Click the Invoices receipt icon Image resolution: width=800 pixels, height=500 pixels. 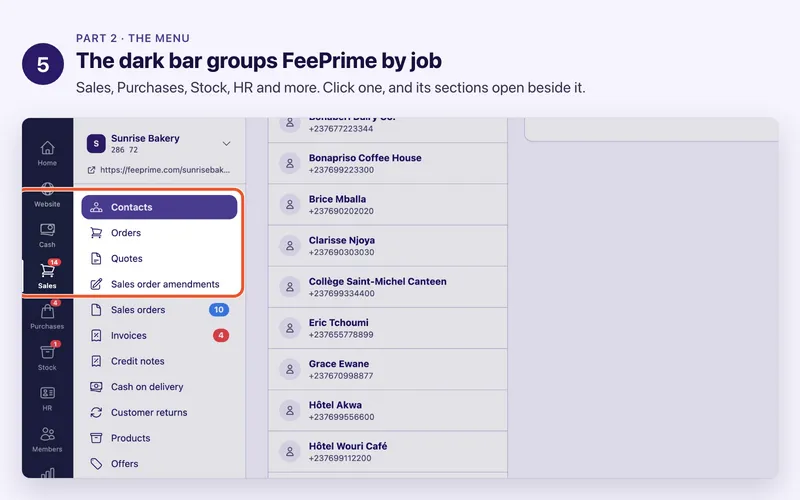pos(96,335)
